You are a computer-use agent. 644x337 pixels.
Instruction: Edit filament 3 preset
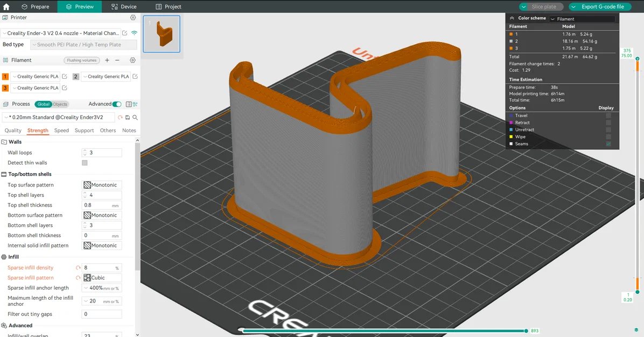click(65, 88)
